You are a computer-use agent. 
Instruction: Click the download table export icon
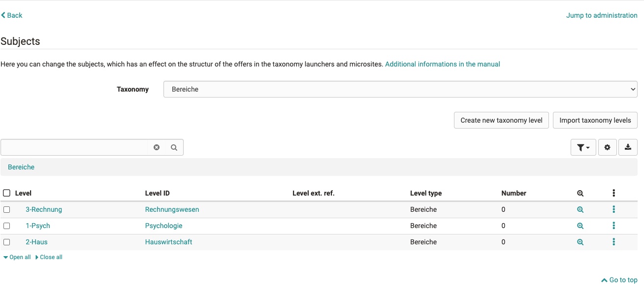pyautogui.click(x=628, y=147)
